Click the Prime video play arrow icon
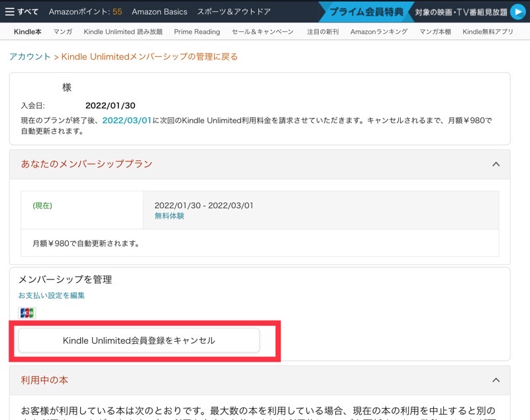Screen dimensions: 530x420 [x=517, y=12]
